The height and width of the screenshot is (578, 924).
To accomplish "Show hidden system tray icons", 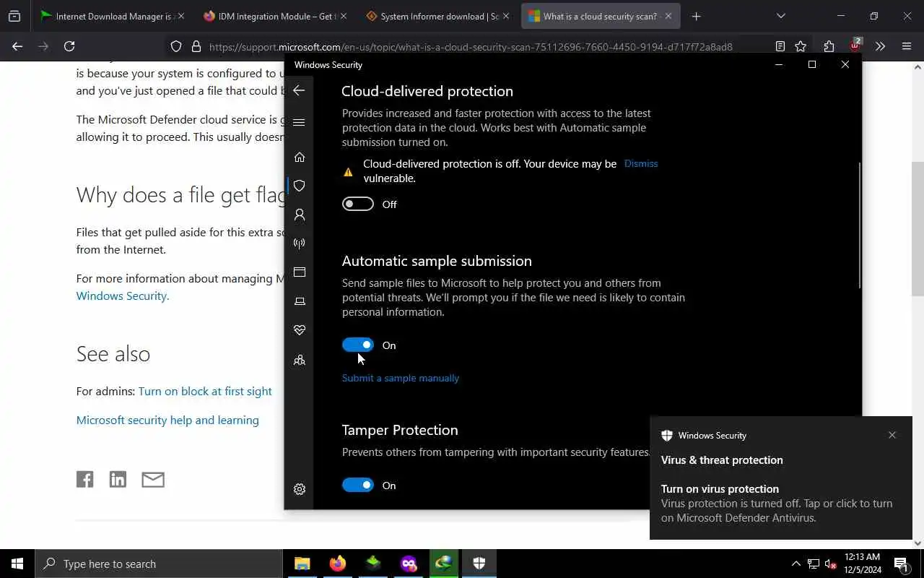I will pos(796,564).
